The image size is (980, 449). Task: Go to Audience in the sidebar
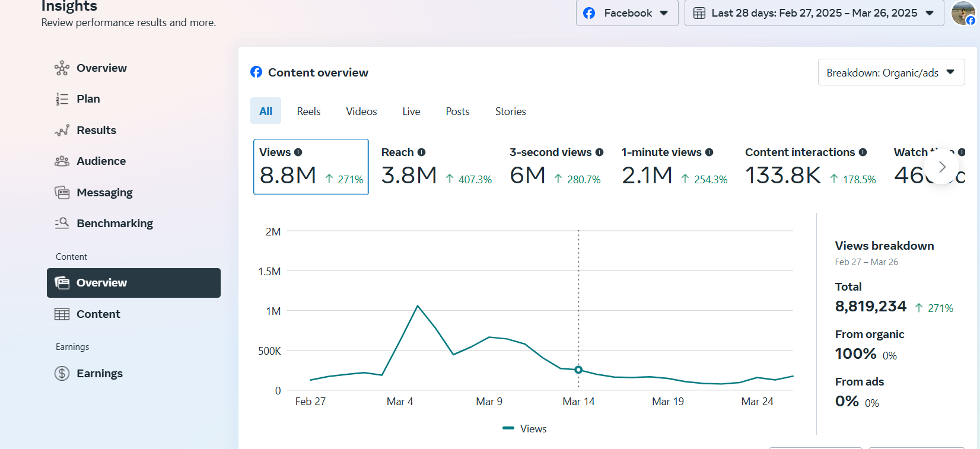101,161
